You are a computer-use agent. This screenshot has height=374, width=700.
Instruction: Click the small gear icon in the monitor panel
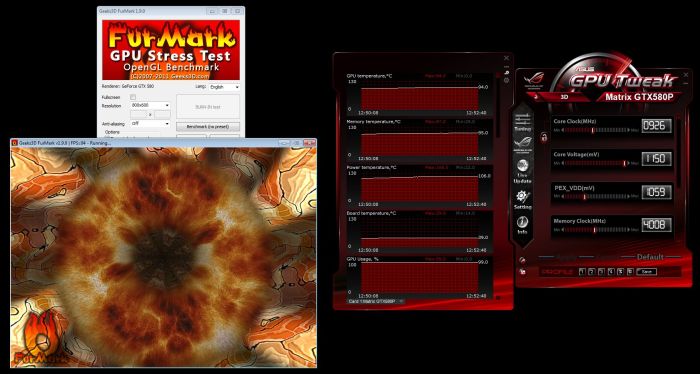[506, 81]
